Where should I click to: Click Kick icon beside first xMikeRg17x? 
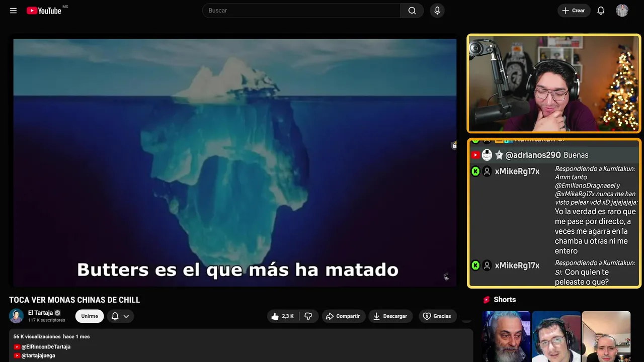coord(475,171)
